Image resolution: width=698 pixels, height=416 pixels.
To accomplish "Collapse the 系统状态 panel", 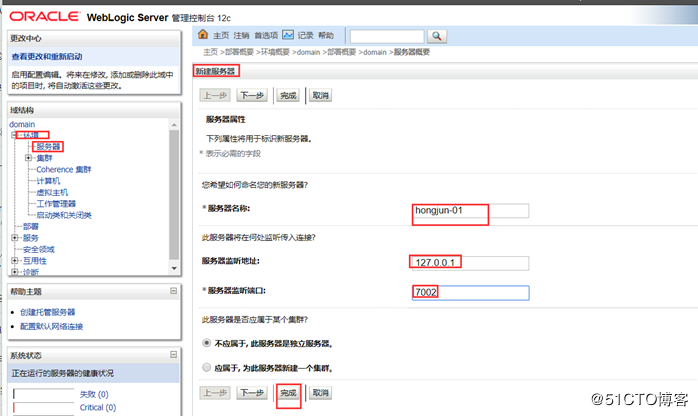I will pos(174,355).
